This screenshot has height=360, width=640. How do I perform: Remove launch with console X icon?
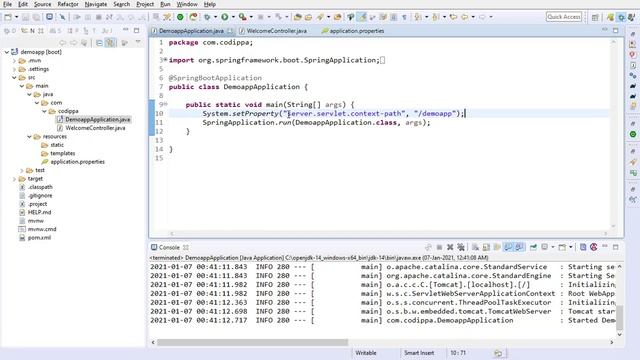coord(450,247)
